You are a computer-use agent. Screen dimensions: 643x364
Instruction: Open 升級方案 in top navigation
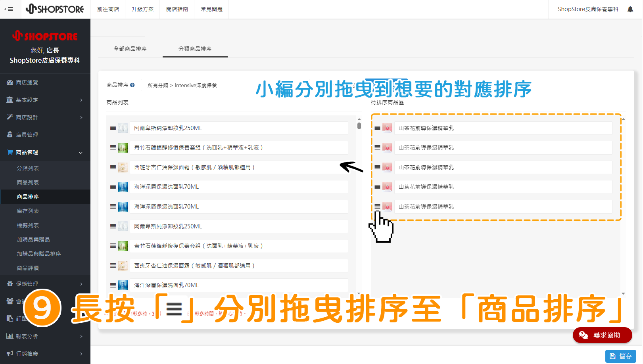[x=142, y=9]
